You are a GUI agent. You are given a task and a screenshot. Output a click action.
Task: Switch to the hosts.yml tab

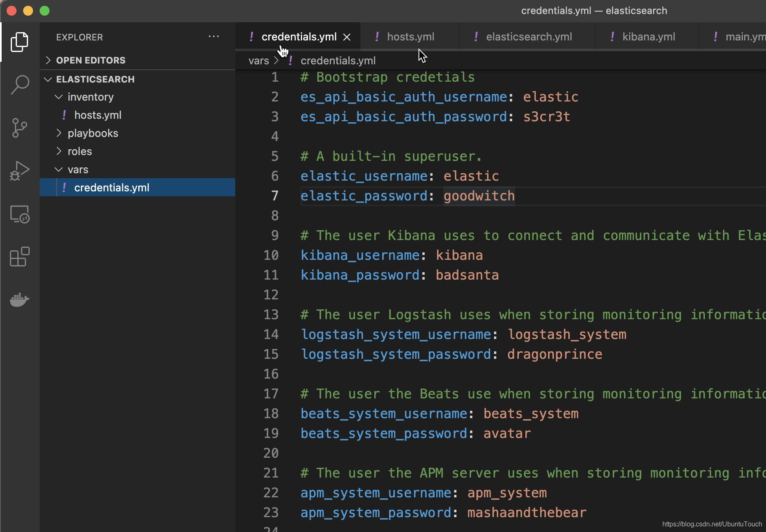[x=410, y=37]
